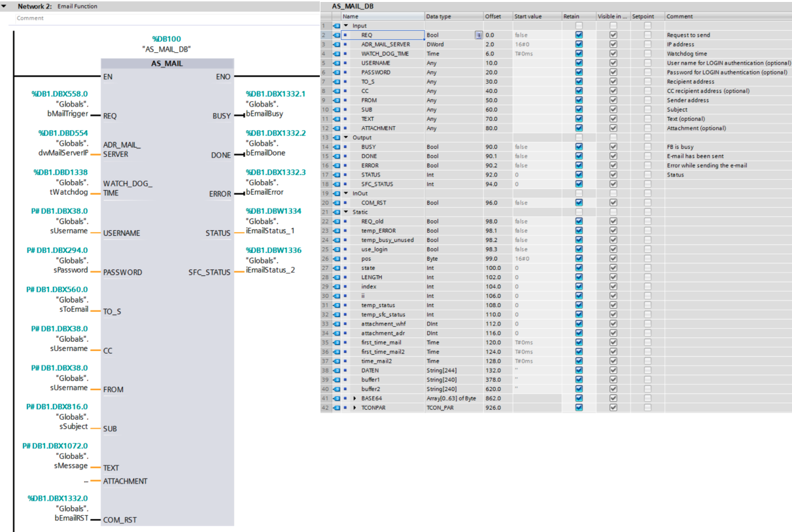The image size is (792, 532).
Task: Click the tag icon in row 1 Input
Action: click(336, 25)
